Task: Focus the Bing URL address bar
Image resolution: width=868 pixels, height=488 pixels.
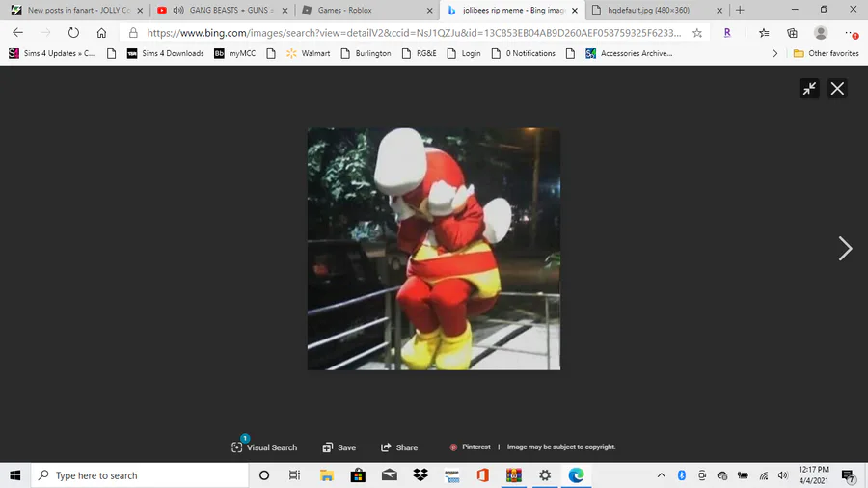Action: (x=414, y=33)
